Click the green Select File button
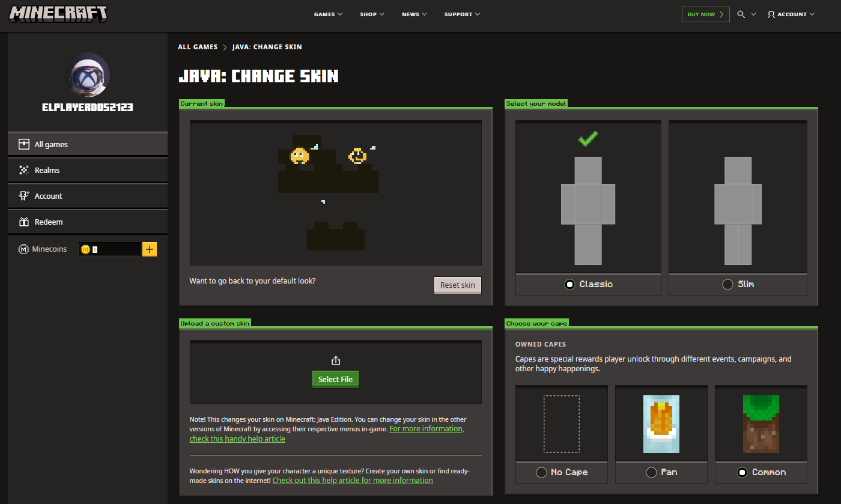 pyautogui.click(x=335, y=379)
